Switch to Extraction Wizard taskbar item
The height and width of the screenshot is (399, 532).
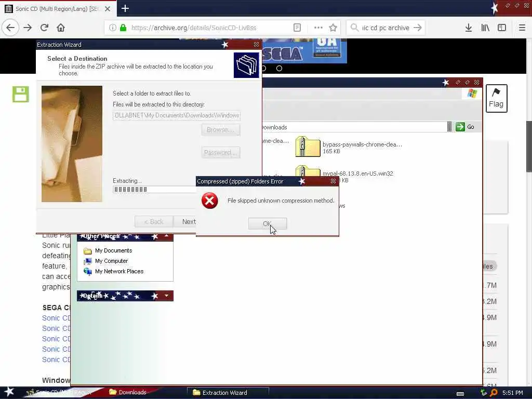tap(228, 393)
